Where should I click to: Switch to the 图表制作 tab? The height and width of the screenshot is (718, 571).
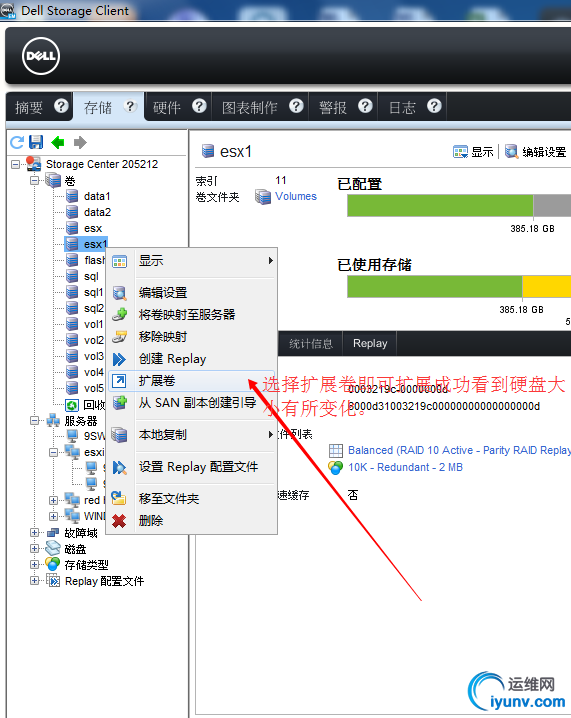261,107
